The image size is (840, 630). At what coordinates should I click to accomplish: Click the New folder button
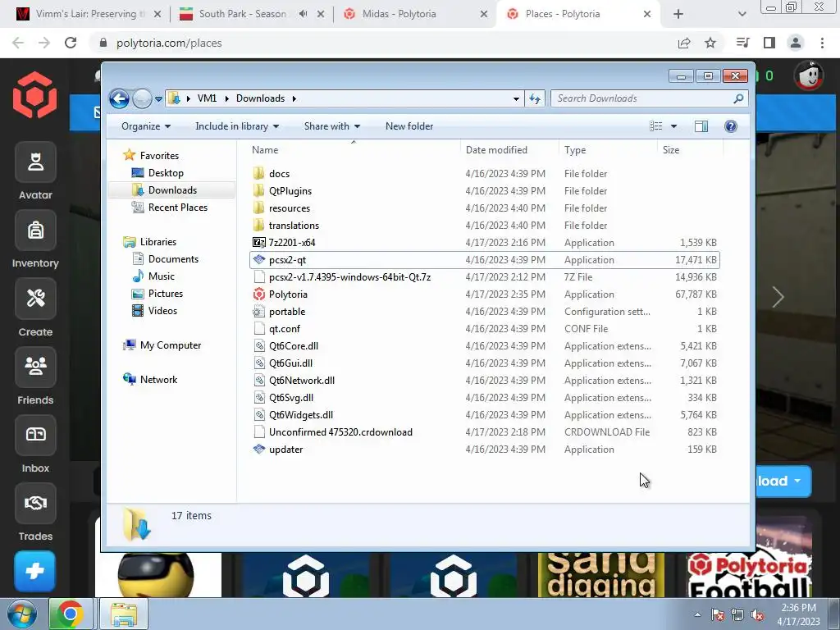click(409, 126)
